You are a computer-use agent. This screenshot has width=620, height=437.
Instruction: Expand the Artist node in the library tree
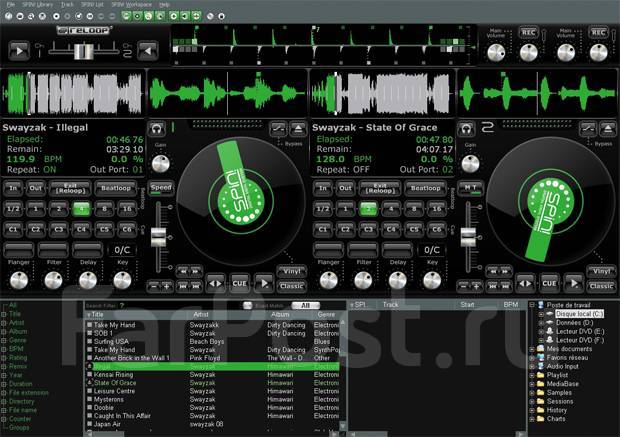4,323
